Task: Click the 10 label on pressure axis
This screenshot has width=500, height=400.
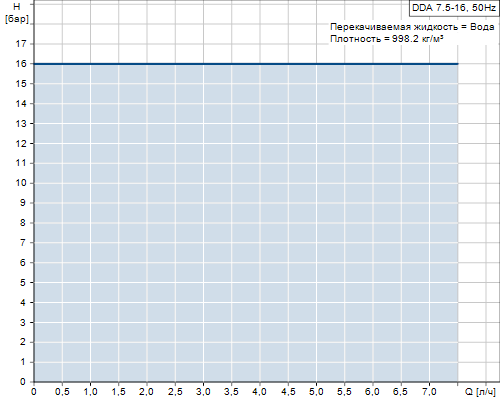Action: pos(21,183)
